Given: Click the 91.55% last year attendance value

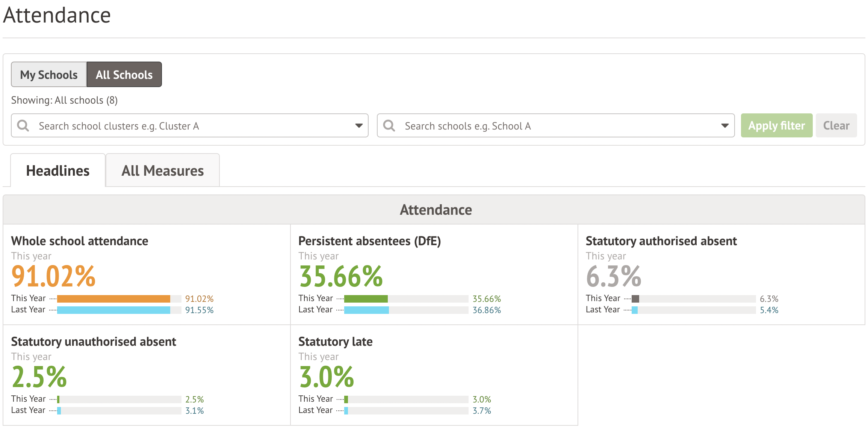Looking at the screenshot, I should [199, 310].
